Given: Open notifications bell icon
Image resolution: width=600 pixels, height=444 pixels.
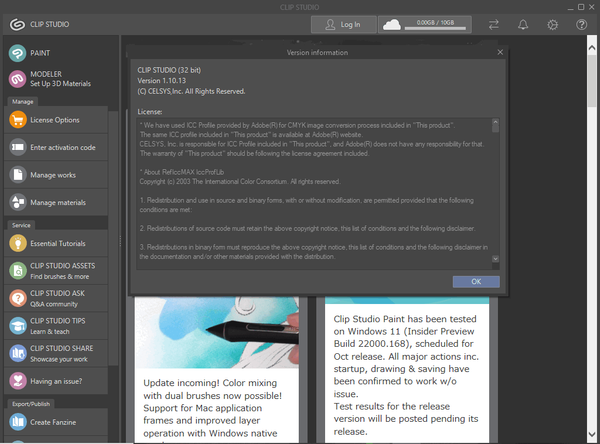Looking at the screenshot, I should pos(523,25).
